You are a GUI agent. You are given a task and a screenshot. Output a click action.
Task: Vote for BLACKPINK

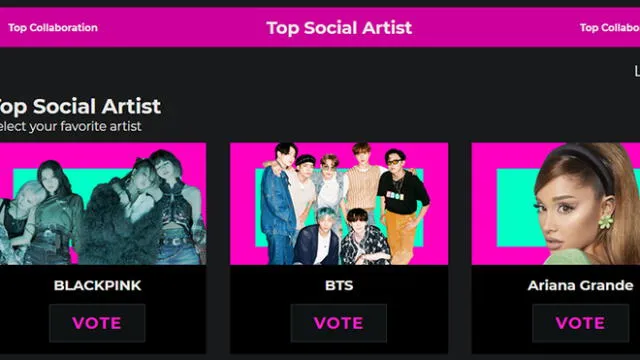click(x=97, y=323)
